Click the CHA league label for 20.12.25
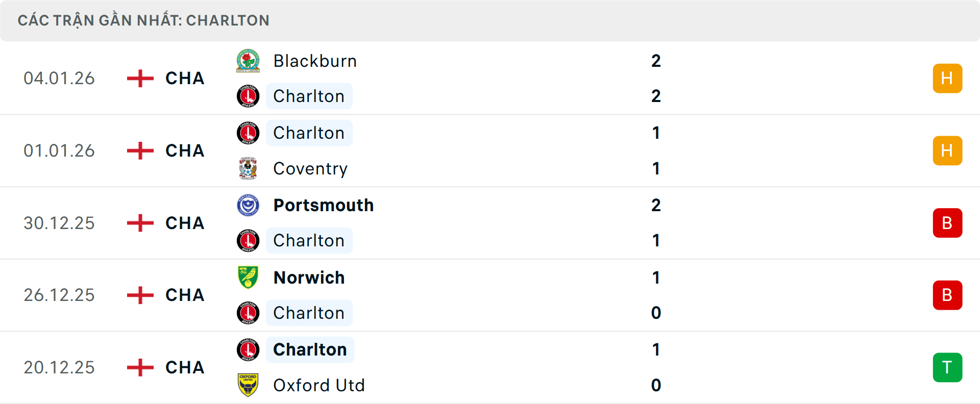Viewport: 980px width, 404px height. pyautogui.click(x=185, y=367)
